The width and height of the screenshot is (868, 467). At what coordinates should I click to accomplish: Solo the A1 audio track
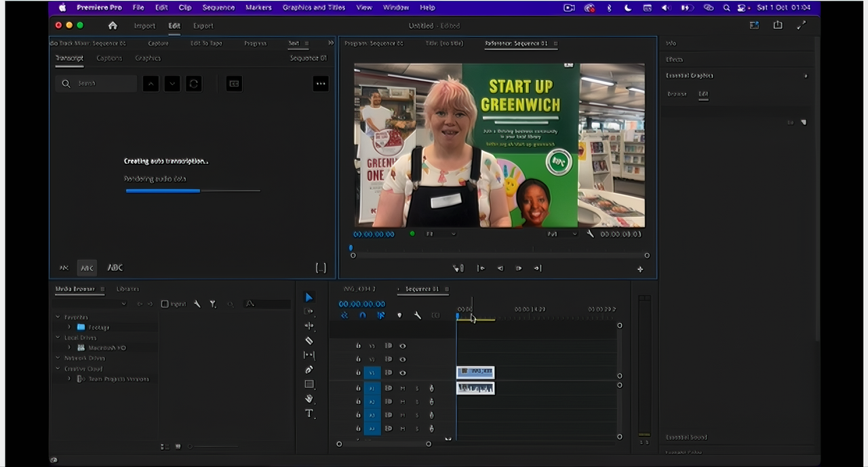coord(417,388)
